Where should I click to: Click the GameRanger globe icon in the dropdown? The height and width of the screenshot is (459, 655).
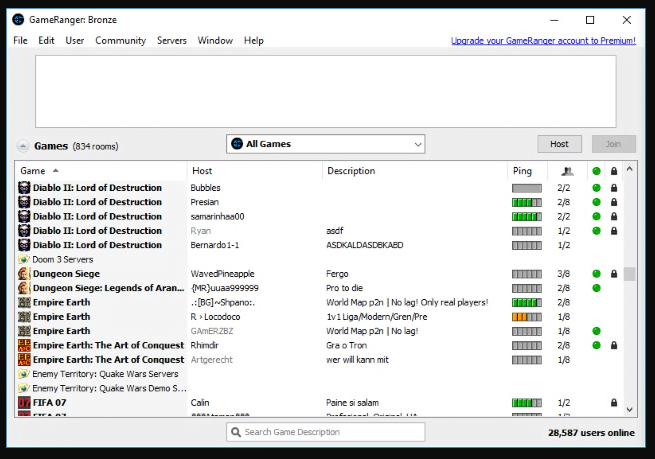tap(237, 144)
